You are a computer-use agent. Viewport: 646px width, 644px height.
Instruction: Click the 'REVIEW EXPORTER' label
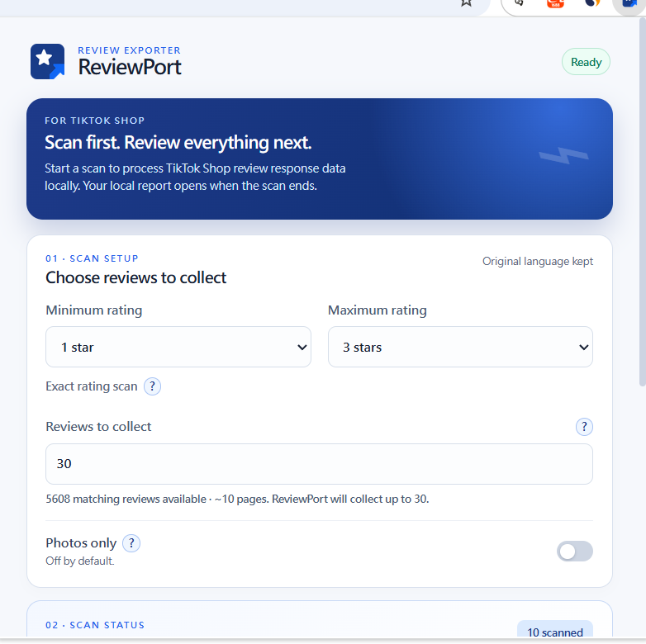130,50
